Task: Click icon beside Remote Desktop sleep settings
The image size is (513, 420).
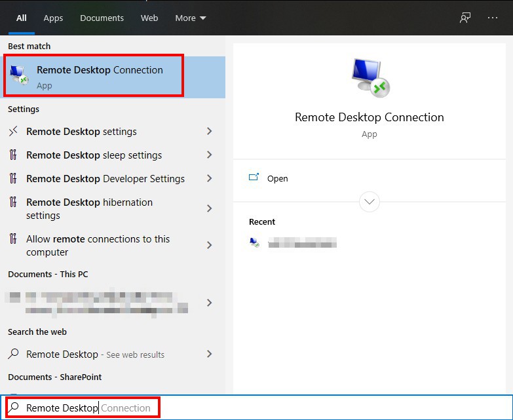Action: 13,155
